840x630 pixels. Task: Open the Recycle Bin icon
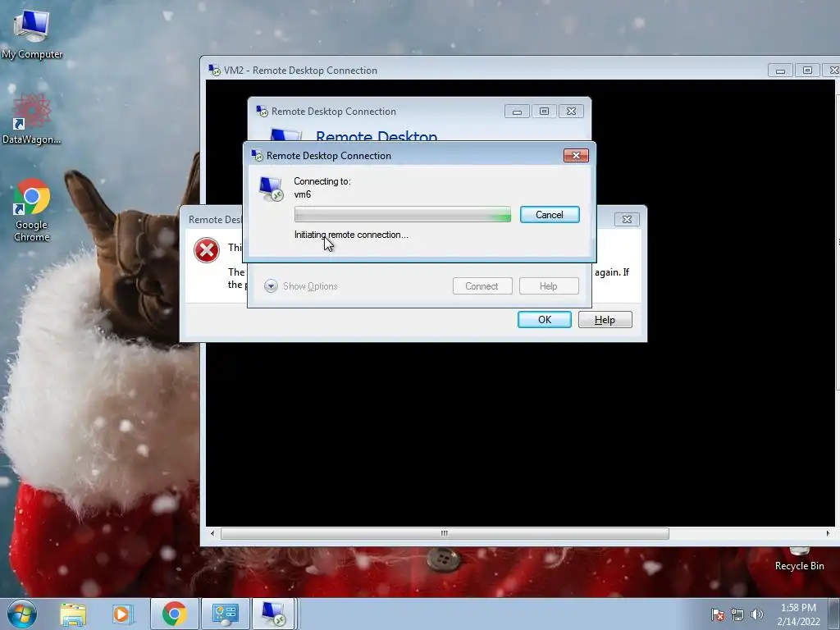point(799,559)
